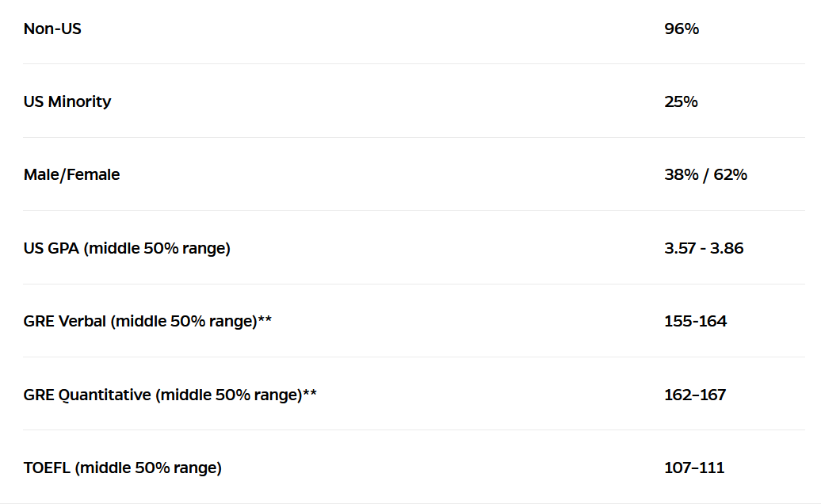Select the US Minority label
The width and height of the screenshot is (821, 504).
pos(67,101)
